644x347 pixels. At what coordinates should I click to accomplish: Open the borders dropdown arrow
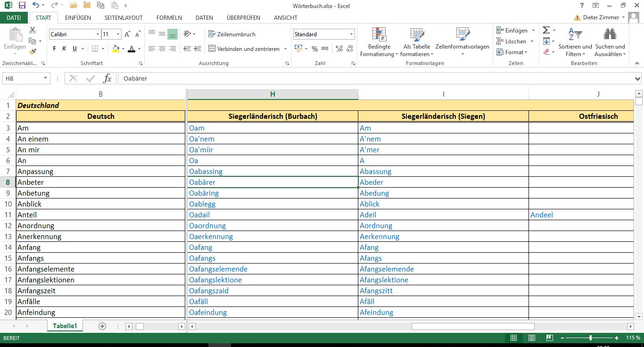click(103, 49)
